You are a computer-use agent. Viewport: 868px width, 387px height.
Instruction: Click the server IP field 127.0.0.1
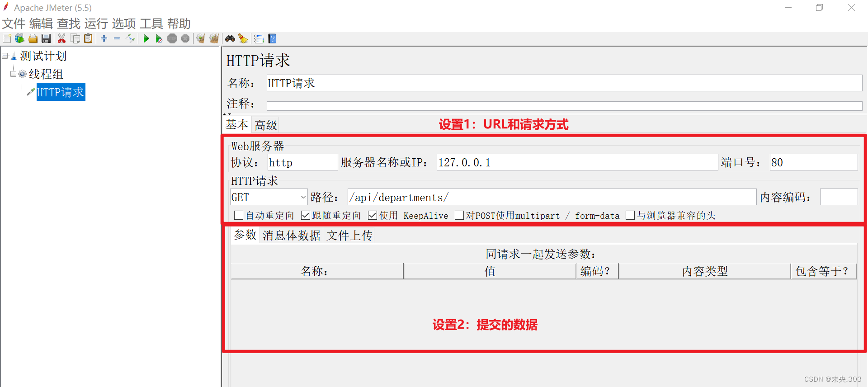pyautogui.click(x=577, y=162)
